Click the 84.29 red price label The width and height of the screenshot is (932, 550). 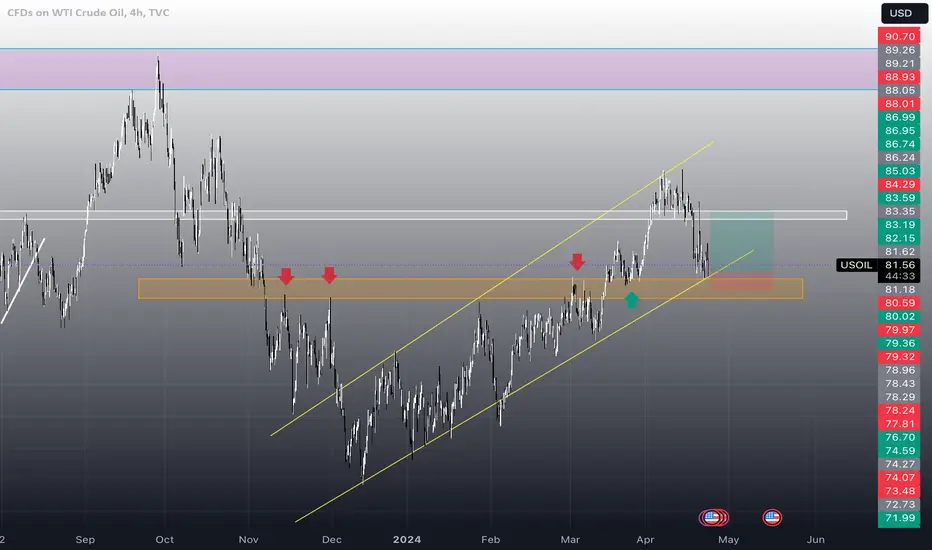tap(900, 185)
